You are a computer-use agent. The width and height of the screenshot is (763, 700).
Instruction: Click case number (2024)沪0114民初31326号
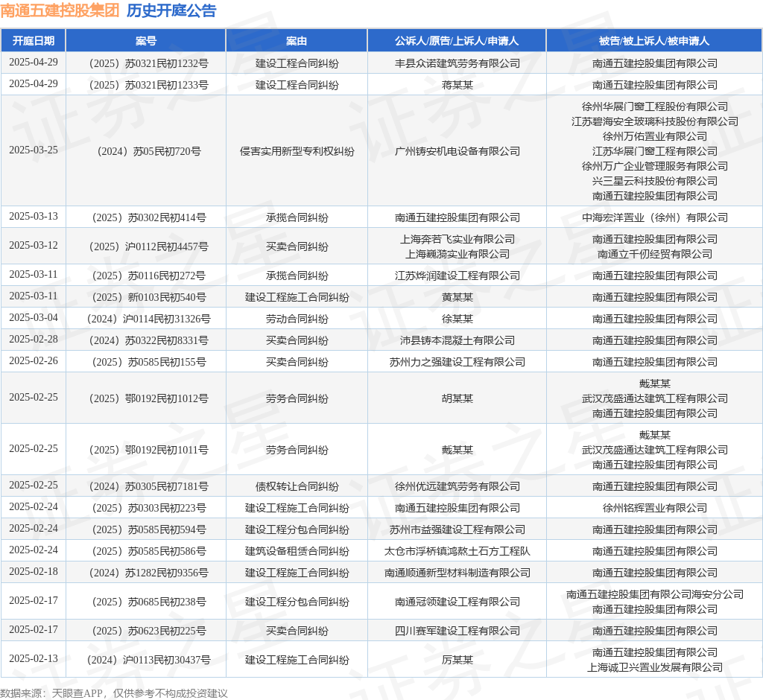146,319
